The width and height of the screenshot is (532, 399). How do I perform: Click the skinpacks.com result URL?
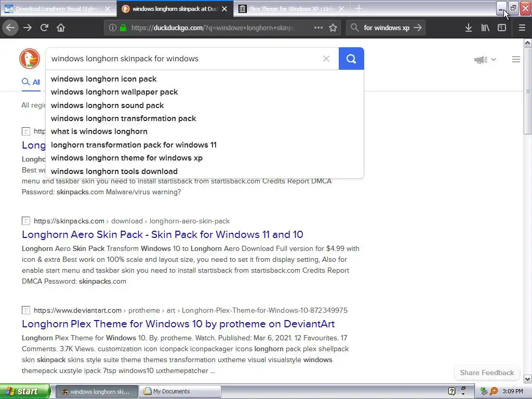point(131,221)
